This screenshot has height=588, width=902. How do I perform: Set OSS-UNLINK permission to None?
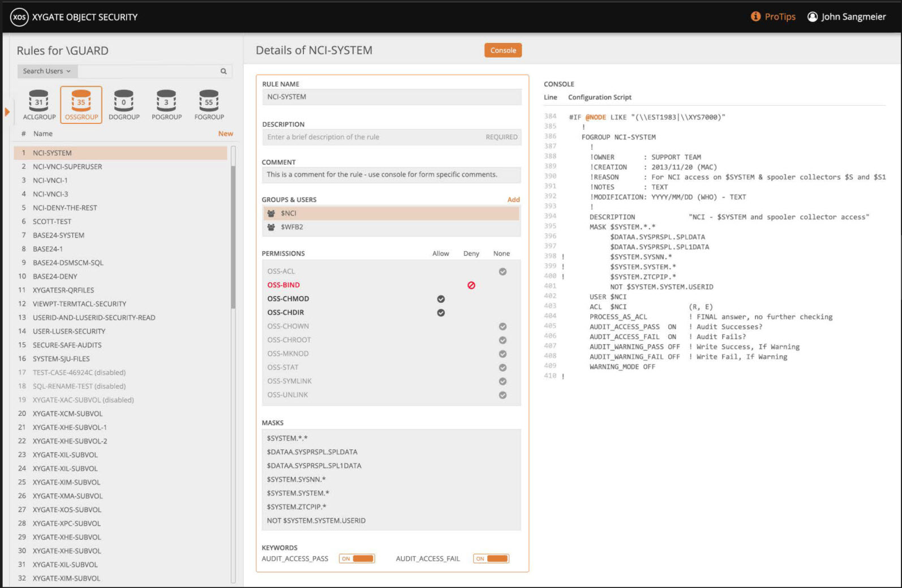502,395
